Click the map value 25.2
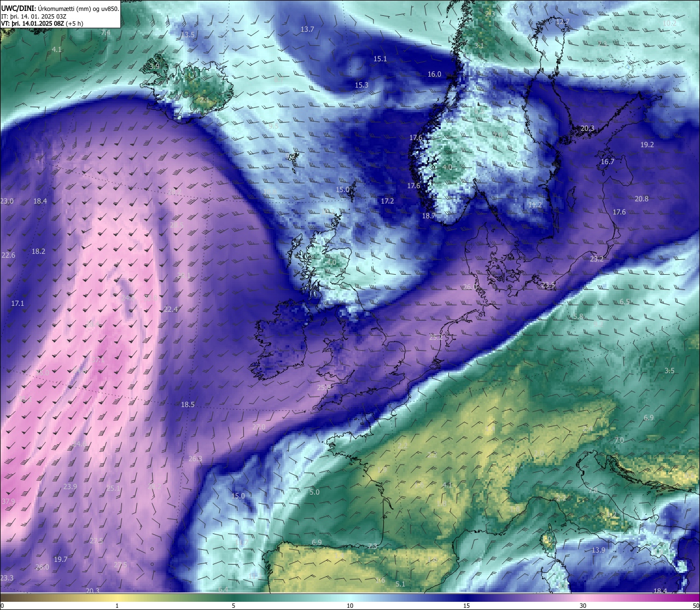The width and height of the screenshot is (700, 610). pyautogui.click(x=435, y=337)
